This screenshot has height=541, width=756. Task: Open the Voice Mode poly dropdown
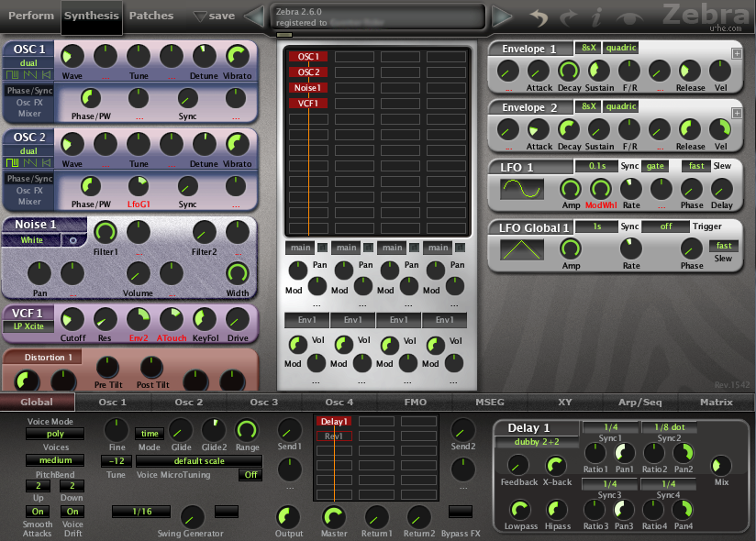[55, 434]
